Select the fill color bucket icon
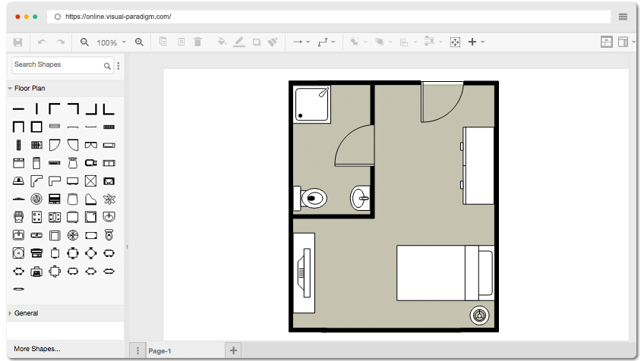Screen dimensions: 644x361 point(222,42)
